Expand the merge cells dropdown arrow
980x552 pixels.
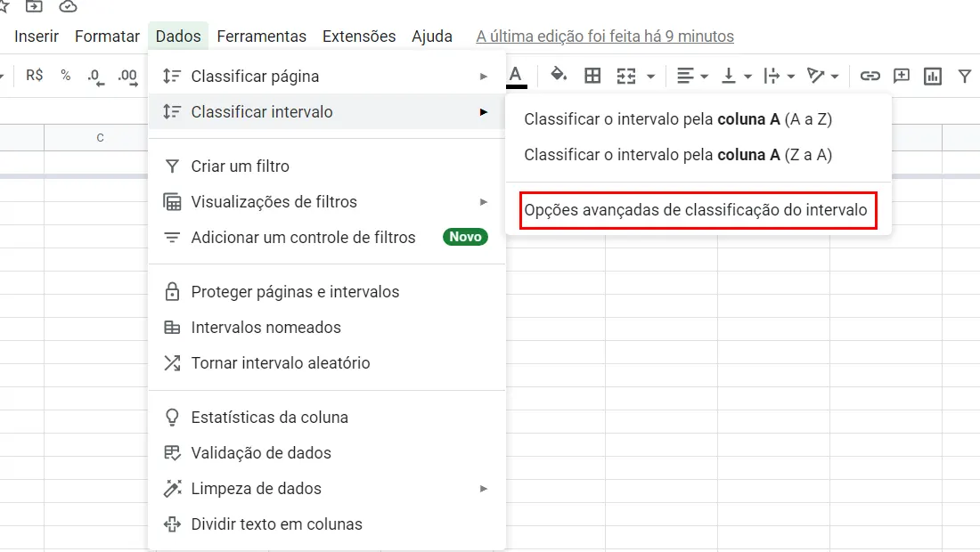[650, 77]
